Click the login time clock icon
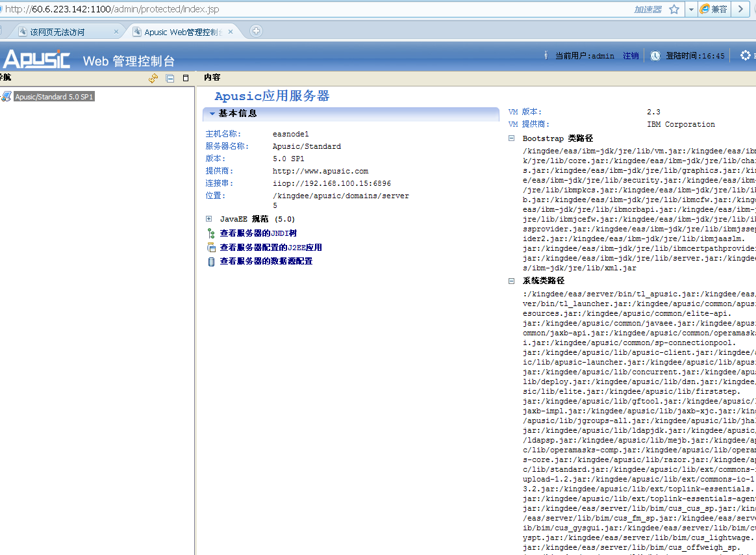This screenshot has width=756, height=555. pyautogui.click(x=655, y=56)
